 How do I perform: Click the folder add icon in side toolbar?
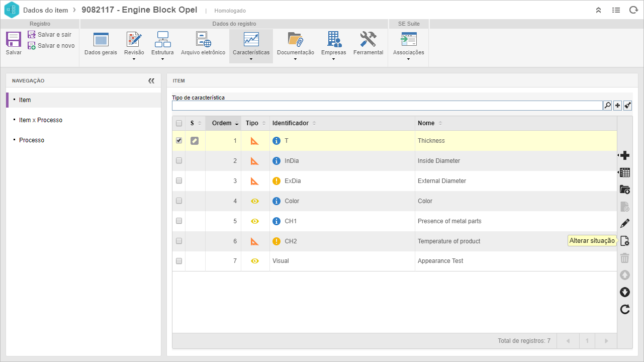625,190
